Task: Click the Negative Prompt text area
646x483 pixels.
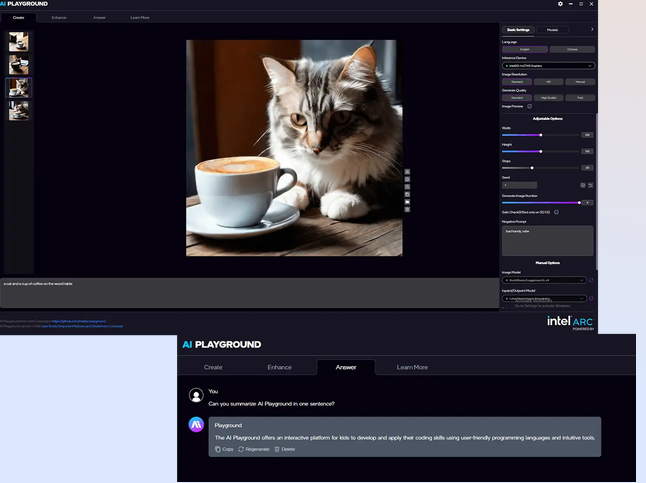Action: (x=548, y=241)
